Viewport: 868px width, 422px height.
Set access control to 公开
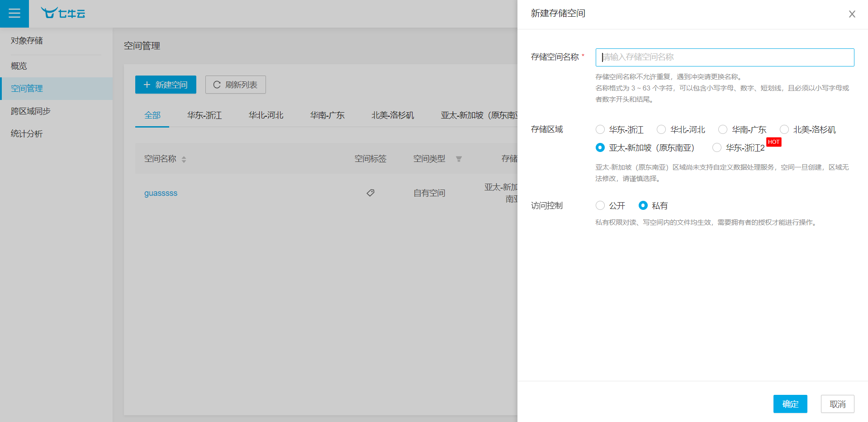click(x=600, y=206)
